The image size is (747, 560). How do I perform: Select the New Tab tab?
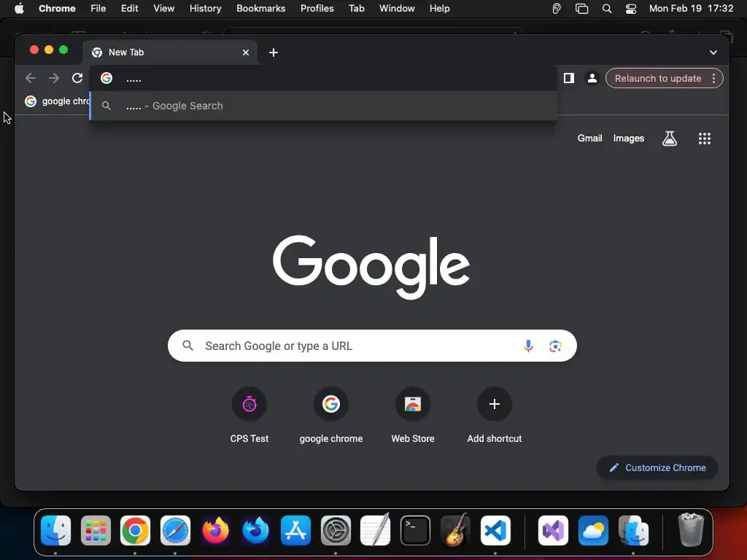[x=171, y=52]
